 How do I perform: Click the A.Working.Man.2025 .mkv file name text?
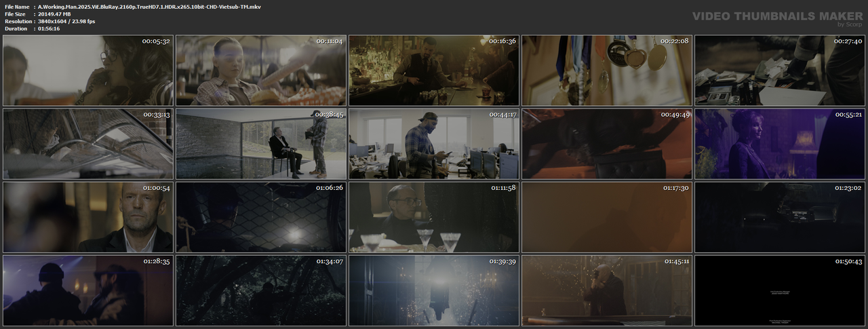(149, 6)
